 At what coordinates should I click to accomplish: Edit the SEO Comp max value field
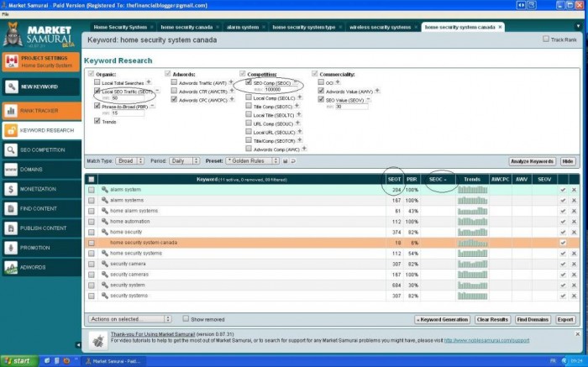pyautogui.click(x=281, y=90)
